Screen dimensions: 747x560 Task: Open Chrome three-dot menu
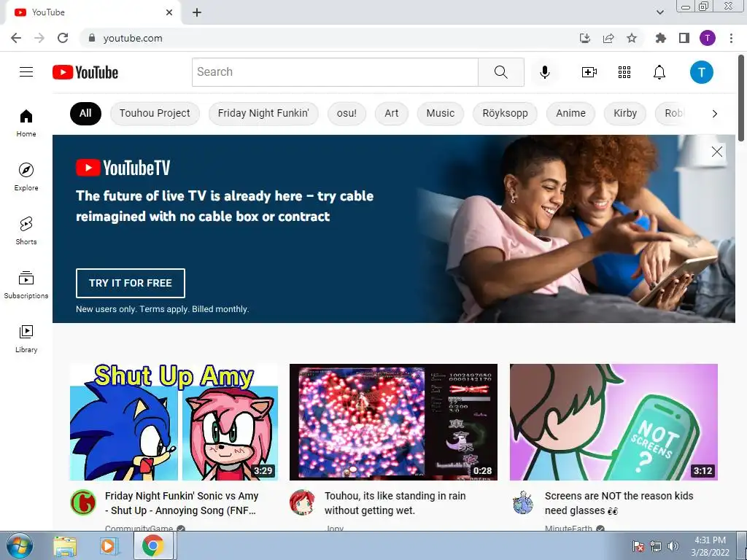click(x=731, y=38)
